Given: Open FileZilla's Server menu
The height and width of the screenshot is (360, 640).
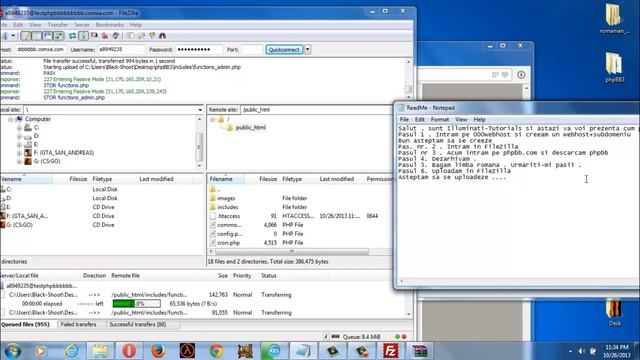Looking at the screenshot, I should 82,25.
